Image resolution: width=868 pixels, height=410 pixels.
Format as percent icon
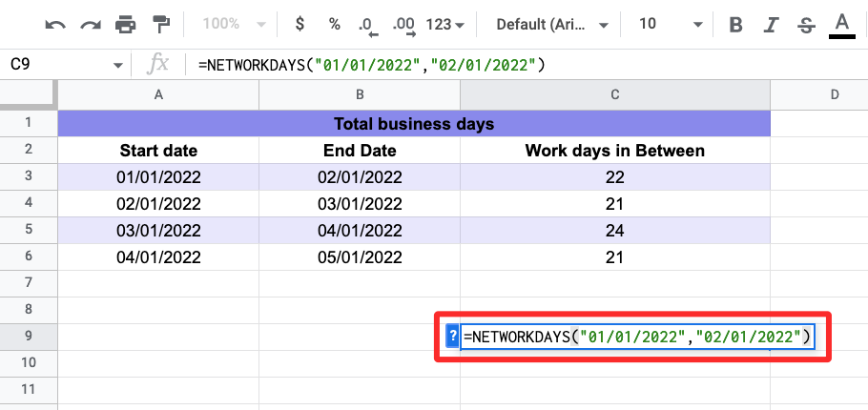tap(334, 24)
